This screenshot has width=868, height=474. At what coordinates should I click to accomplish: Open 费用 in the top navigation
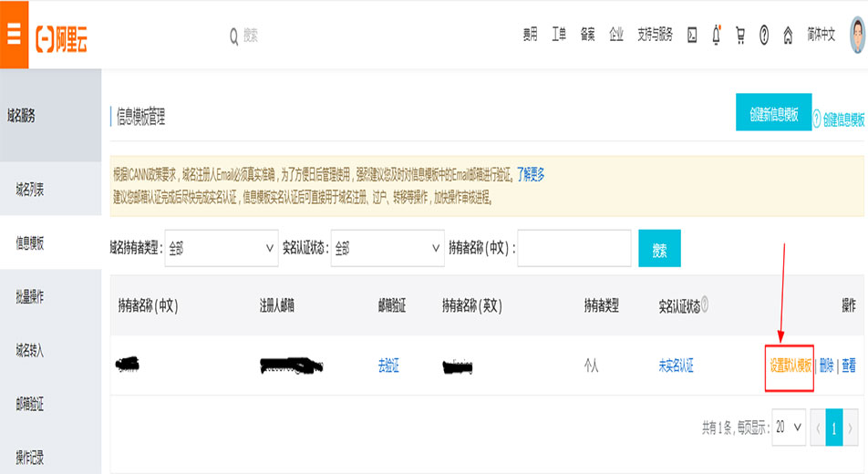(x=531, y=36)
